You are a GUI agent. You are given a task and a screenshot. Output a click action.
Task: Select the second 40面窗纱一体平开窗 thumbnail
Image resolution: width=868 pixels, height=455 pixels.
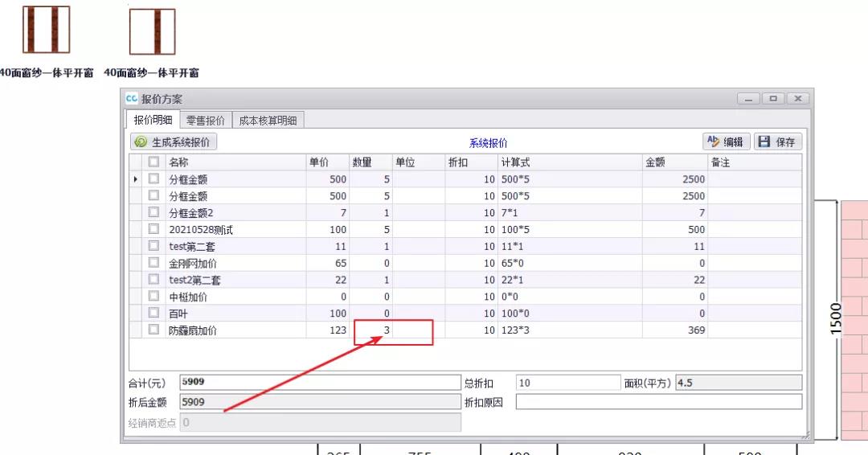(153, 32)
